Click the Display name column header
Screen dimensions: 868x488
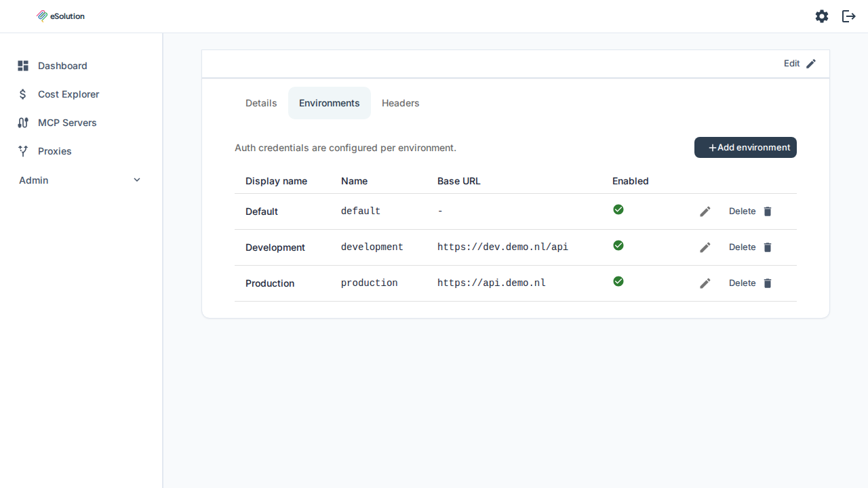276,181
